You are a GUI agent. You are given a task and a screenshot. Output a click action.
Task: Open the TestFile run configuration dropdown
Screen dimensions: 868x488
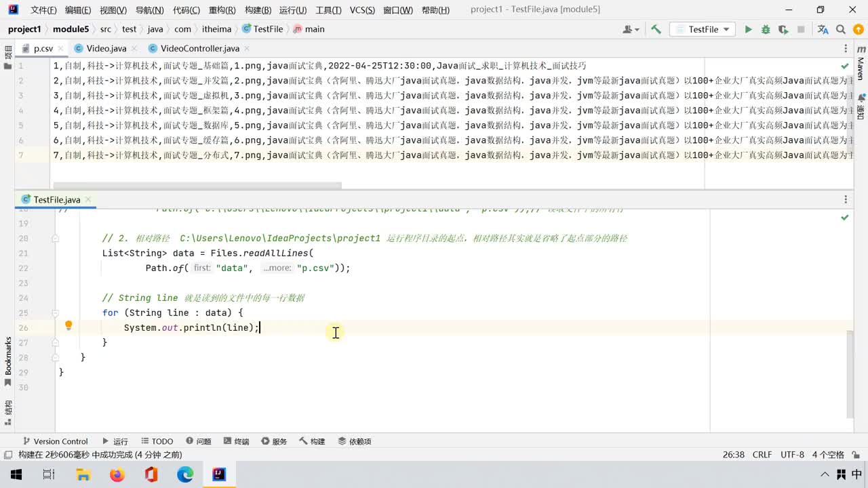[703, 30]
